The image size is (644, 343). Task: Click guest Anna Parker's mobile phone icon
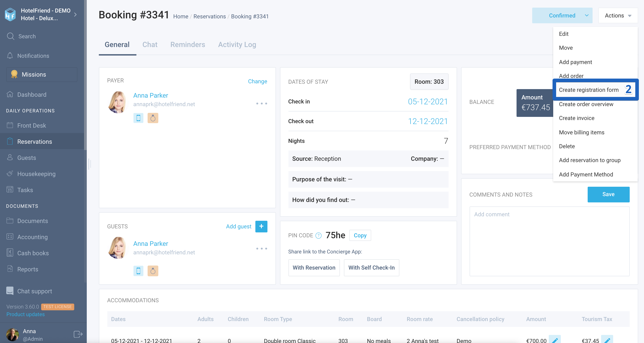138,271
